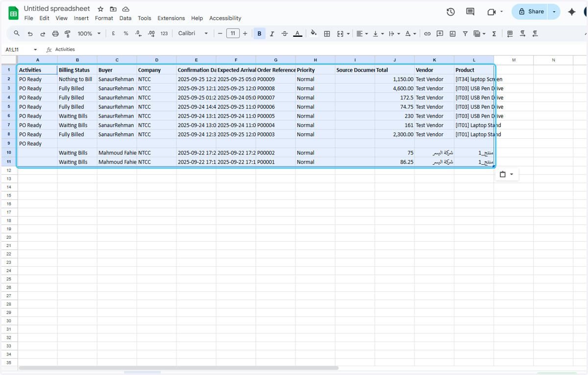Open the Format menu
This screenshot has width=588, height=375.
point(104,18)
